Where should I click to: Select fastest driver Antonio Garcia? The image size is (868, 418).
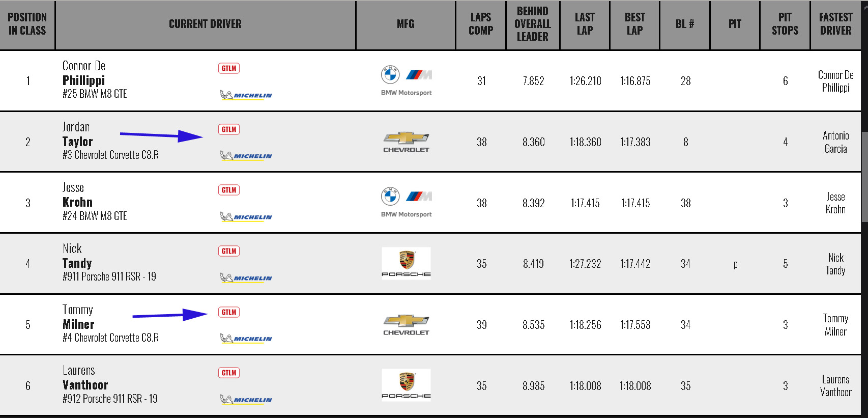835,142
